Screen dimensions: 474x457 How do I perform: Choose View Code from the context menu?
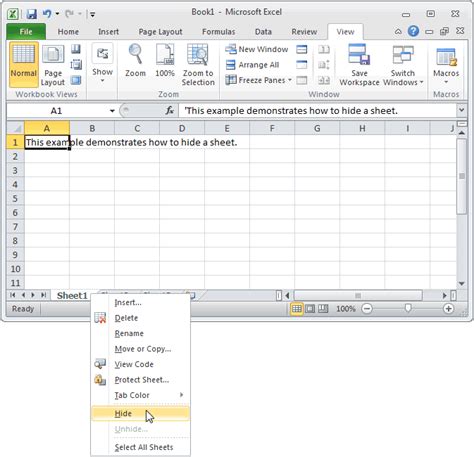(140, 364)
